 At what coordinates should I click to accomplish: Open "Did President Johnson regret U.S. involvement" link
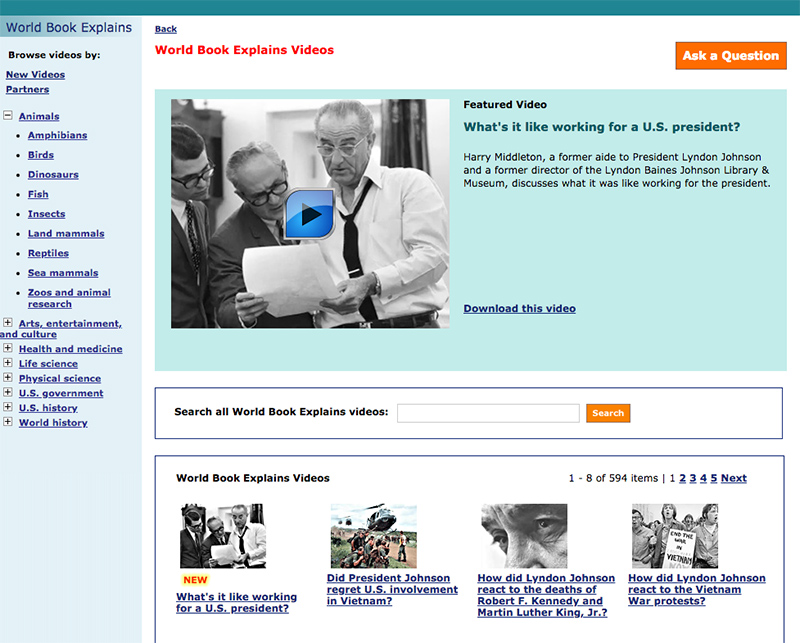click(392, 589)
